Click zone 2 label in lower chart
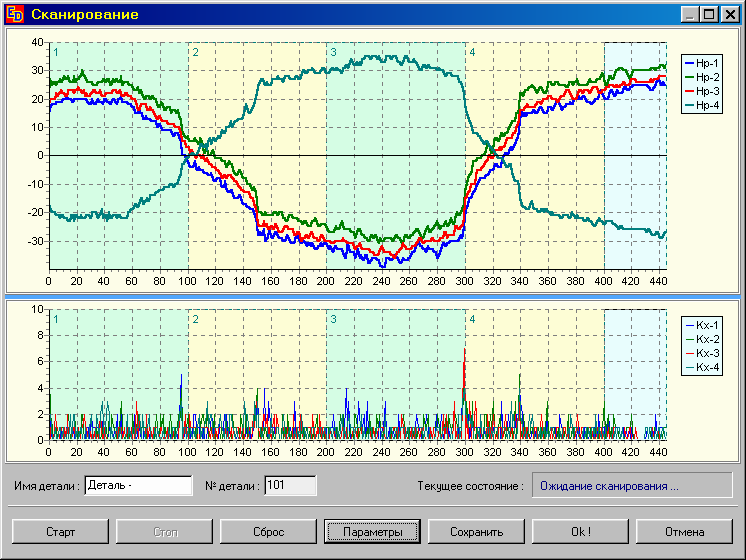Viewport: 746px width, 560px height. click(x=195, y=319)
